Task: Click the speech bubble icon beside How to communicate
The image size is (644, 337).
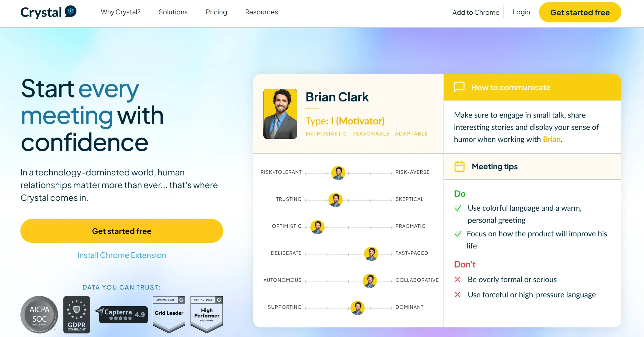Action: point(459,87)
